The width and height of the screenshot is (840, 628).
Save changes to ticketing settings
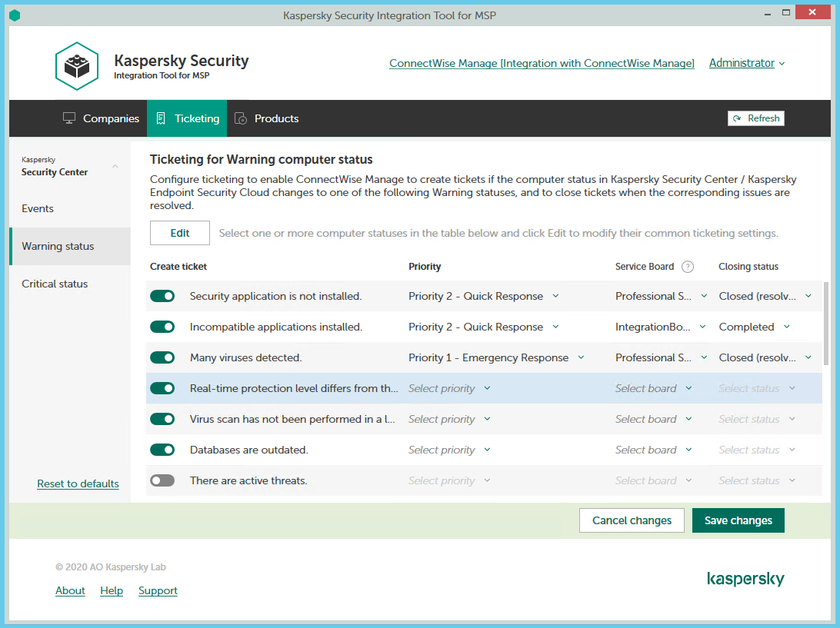pos(738,520)
